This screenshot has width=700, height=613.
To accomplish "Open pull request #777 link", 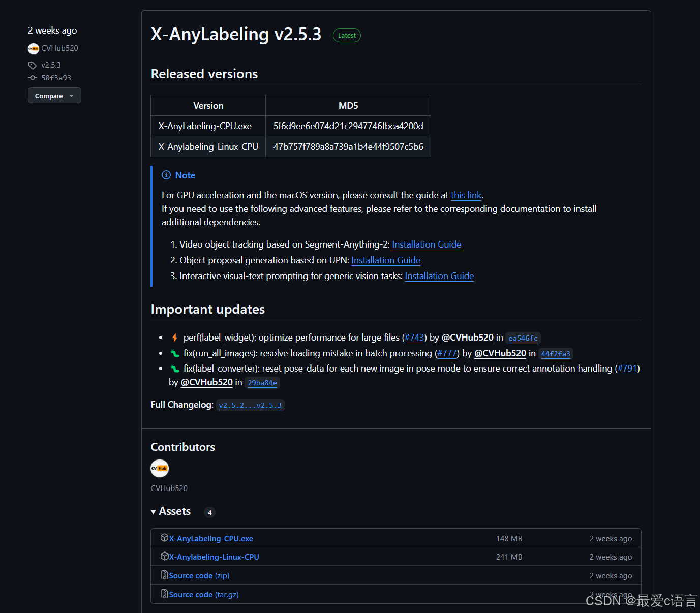I will (447, 353).
